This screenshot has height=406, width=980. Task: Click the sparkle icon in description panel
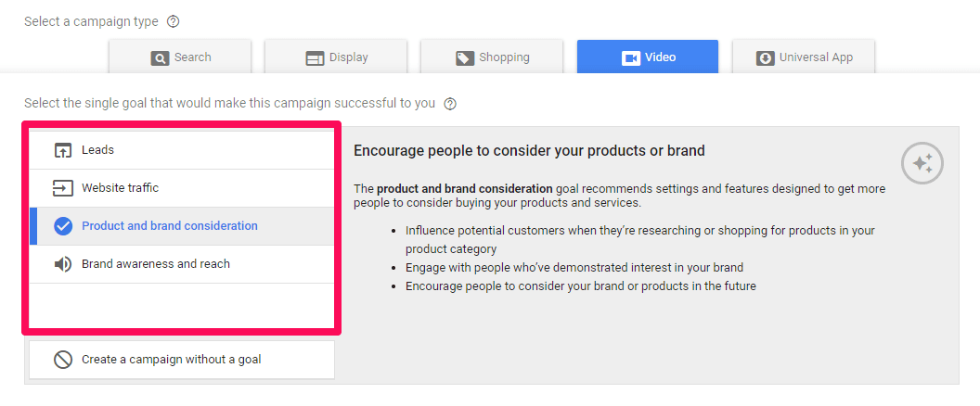pyautogui.click(x=922, y=164)
